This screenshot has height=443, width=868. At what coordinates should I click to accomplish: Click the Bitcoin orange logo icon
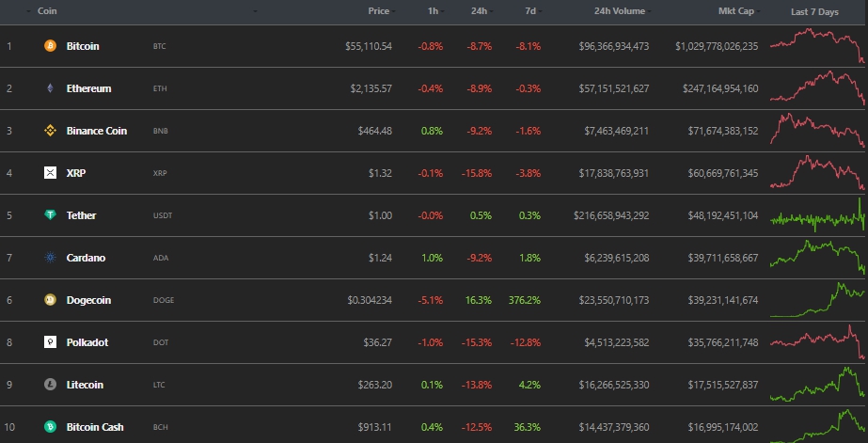[51, 46]
